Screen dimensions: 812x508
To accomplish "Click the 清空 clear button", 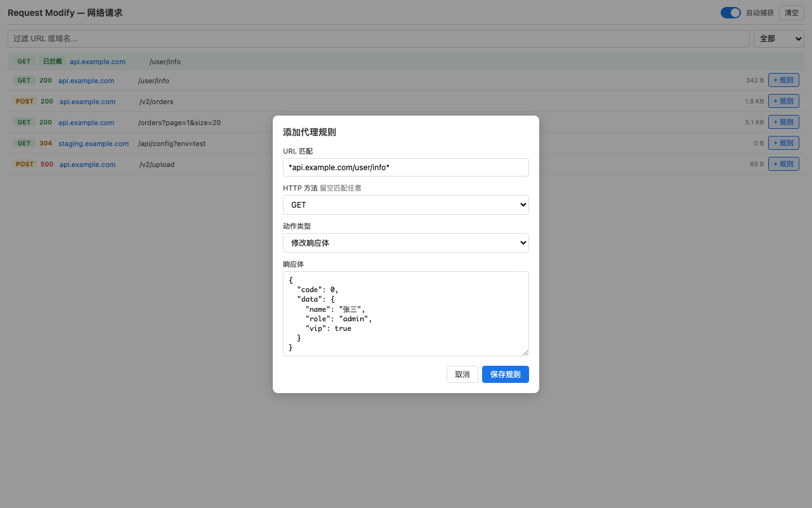I will pos(791,13).
